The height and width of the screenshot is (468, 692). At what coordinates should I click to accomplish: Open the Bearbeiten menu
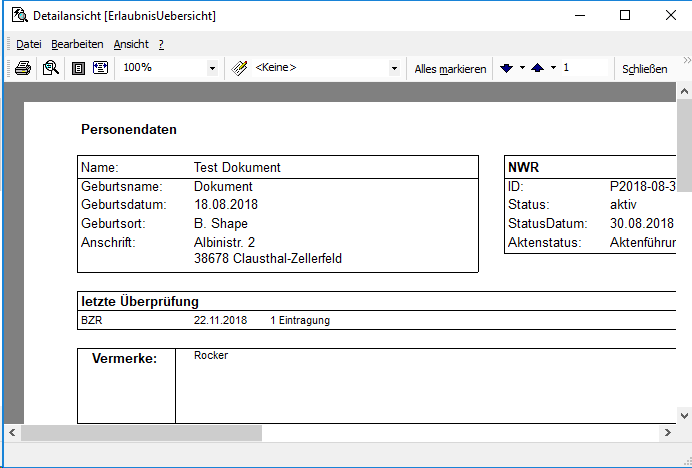click(x=77, y=44)
